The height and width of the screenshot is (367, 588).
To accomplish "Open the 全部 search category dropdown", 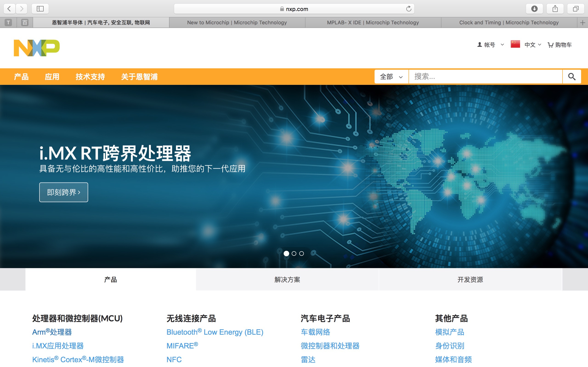I will point(391,76).
